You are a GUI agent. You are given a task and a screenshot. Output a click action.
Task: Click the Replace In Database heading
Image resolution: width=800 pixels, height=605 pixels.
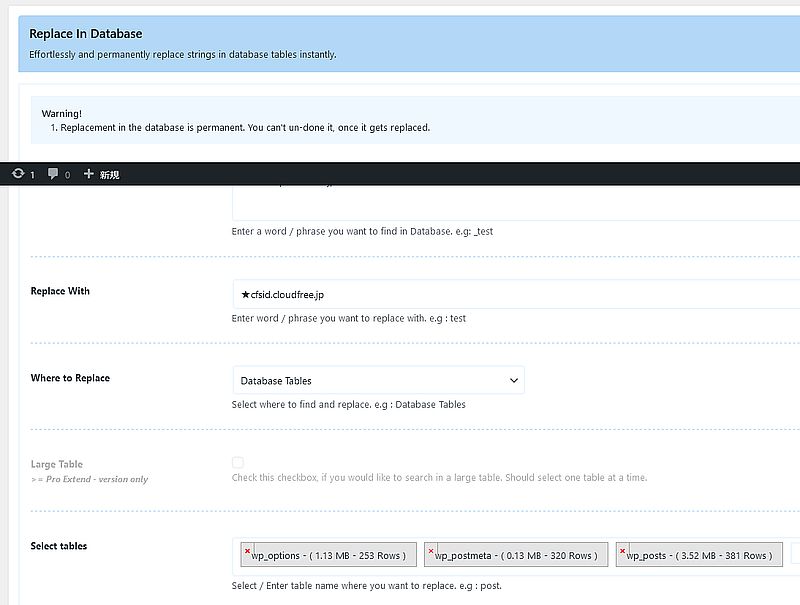click(86, 34)
